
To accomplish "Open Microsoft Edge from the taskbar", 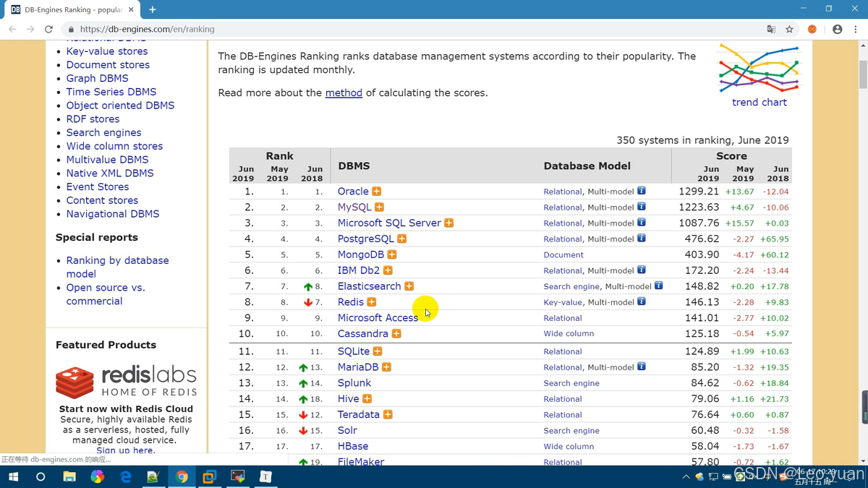I will [126, 476].
